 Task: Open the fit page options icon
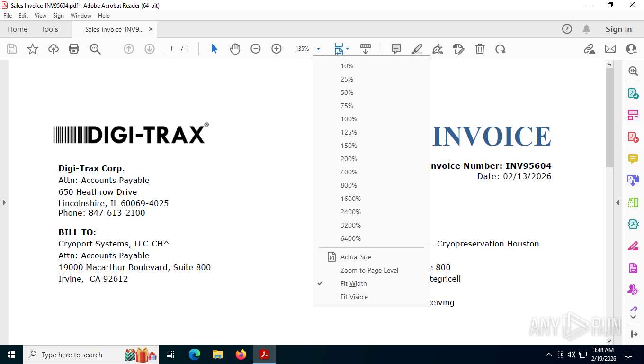[x=339, y=49]
